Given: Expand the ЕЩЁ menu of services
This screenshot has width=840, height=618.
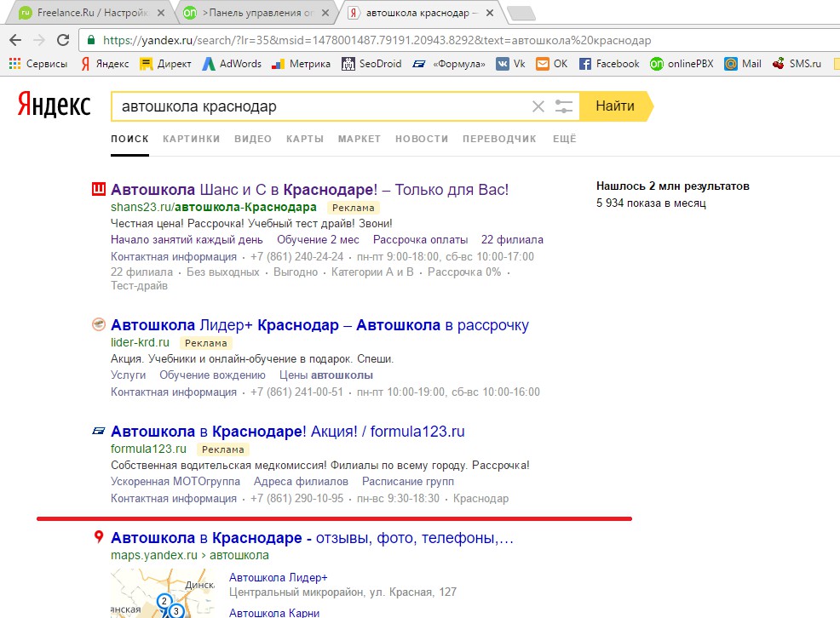Looking at the screenshot, I should [x=565, y=139].
